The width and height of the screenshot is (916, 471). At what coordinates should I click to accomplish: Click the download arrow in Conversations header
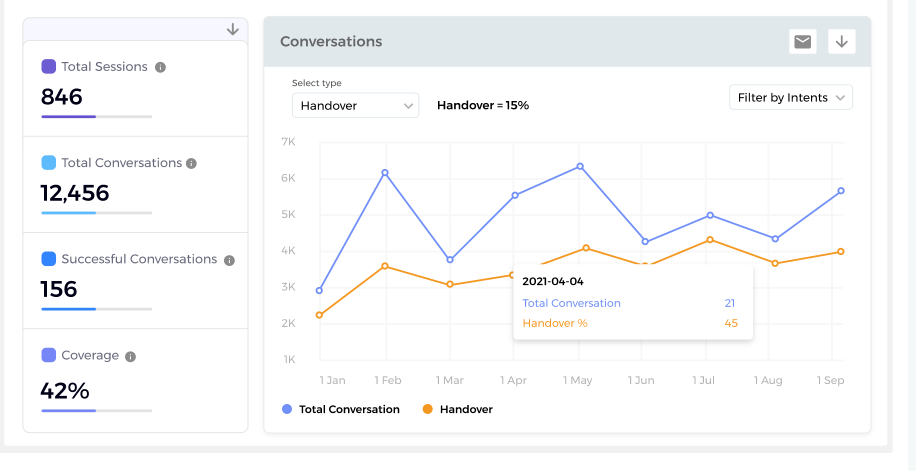click(842, 41)
